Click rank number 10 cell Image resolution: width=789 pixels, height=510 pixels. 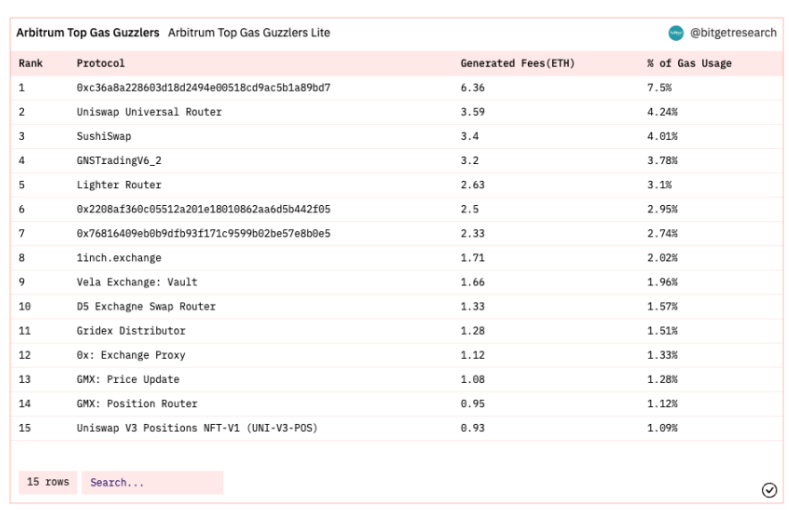point(25,306)
